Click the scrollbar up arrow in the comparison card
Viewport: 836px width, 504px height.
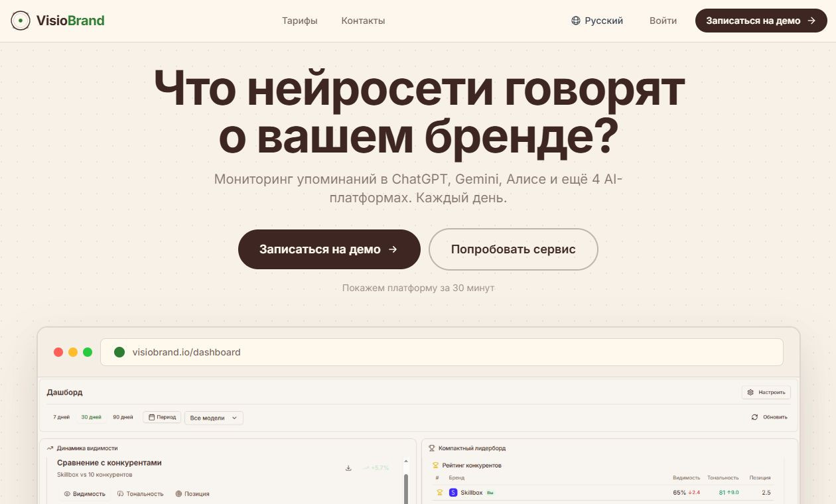(x=406, y=462)
